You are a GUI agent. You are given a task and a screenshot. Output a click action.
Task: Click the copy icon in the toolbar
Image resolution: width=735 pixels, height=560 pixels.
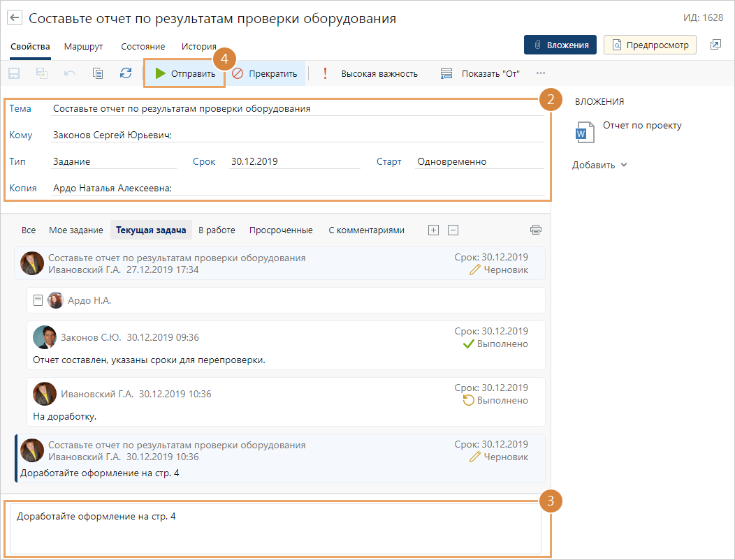click(98, 73)
